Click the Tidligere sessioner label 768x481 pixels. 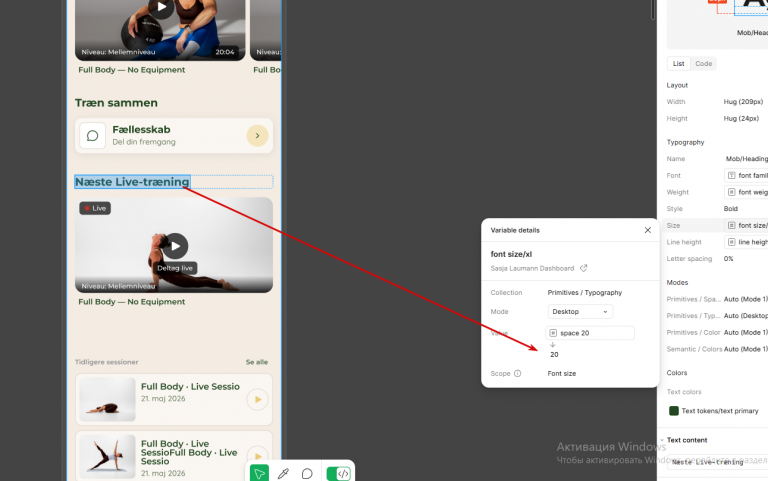point(106,362)
